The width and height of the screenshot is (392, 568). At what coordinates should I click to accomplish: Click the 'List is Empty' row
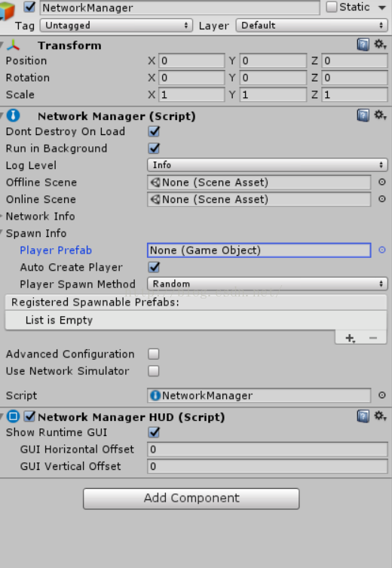pos(196,321)
